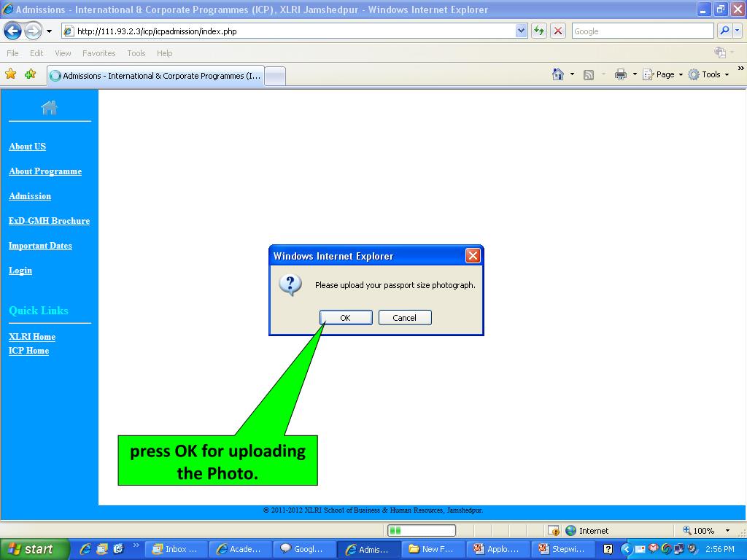Select the Admissions browser tab
Viewport: 747px width, 560px height.
[156, 76]
